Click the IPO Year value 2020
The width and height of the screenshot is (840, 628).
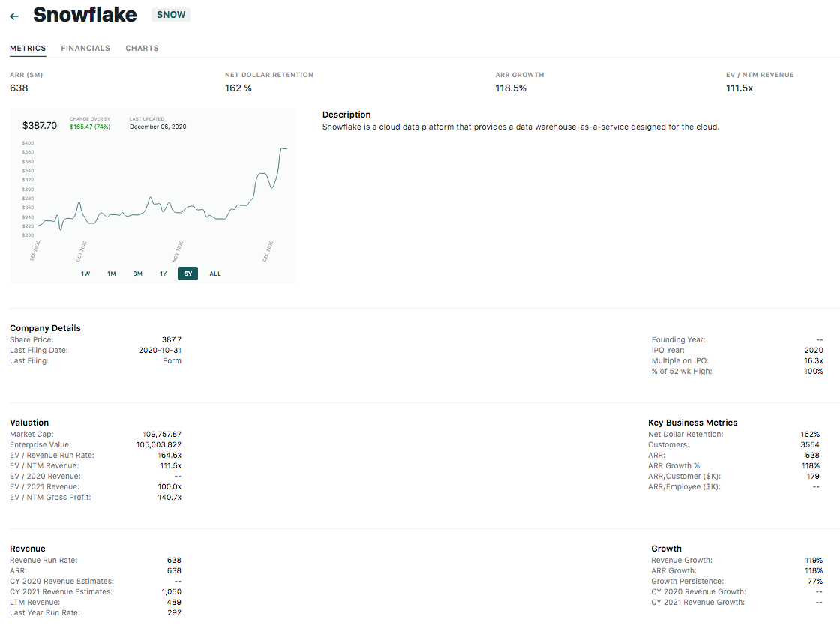(x=814, y=350)
